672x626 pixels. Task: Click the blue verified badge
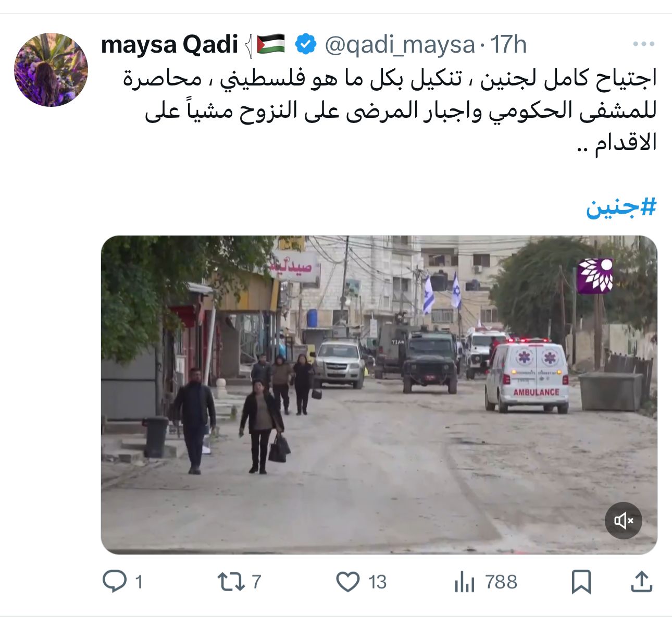pyautogui.click(x=306, y=44)
